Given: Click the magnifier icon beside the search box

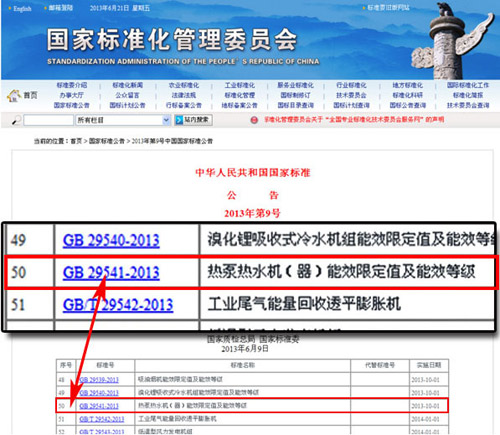Looking at the screenshot, I should click(x=15, y=120).
